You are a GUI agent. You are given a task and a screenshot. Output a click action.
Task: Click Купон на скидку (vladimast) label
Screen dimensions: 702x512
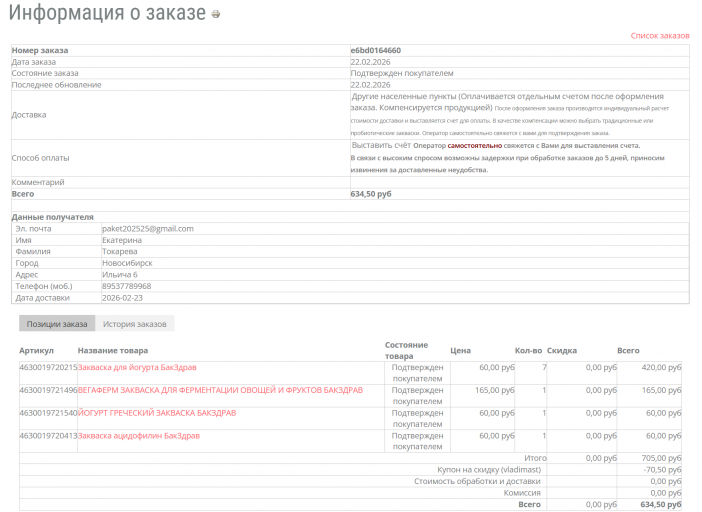tap(489, 470)
